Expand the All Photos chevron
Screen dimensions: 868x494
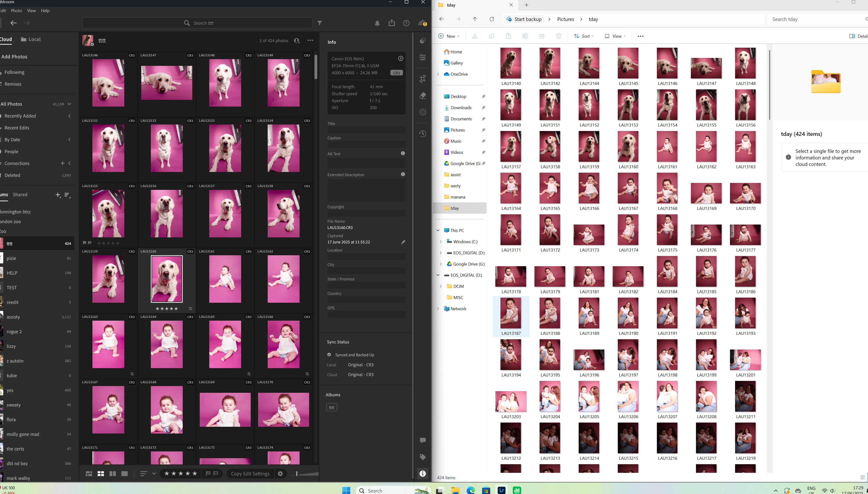click(x=70, y=104)
